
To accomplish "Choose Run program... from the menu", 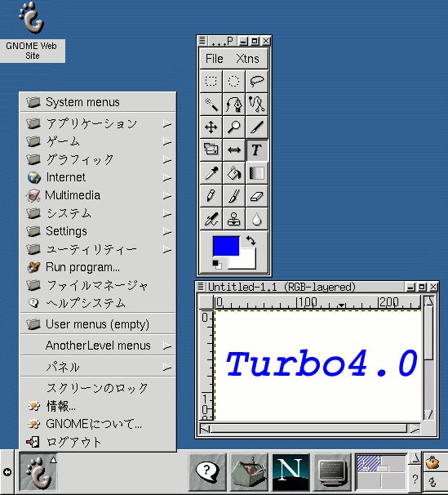I will coord(98,267).
